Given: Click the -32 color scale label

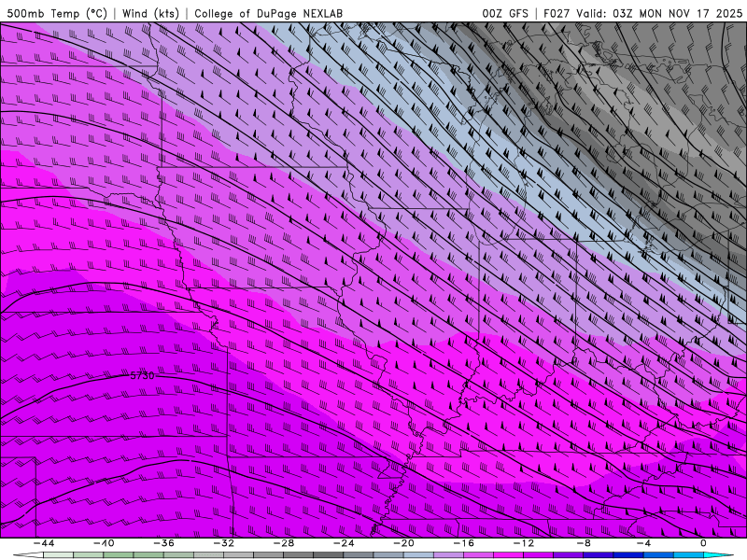Looking at the screenshot, I should 224,543.
